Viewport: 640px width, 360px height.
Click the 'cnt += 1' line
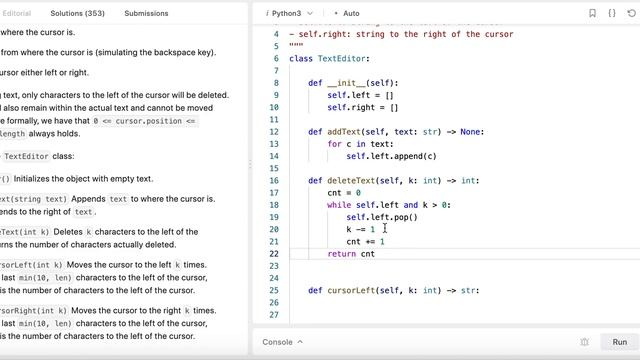365,242
